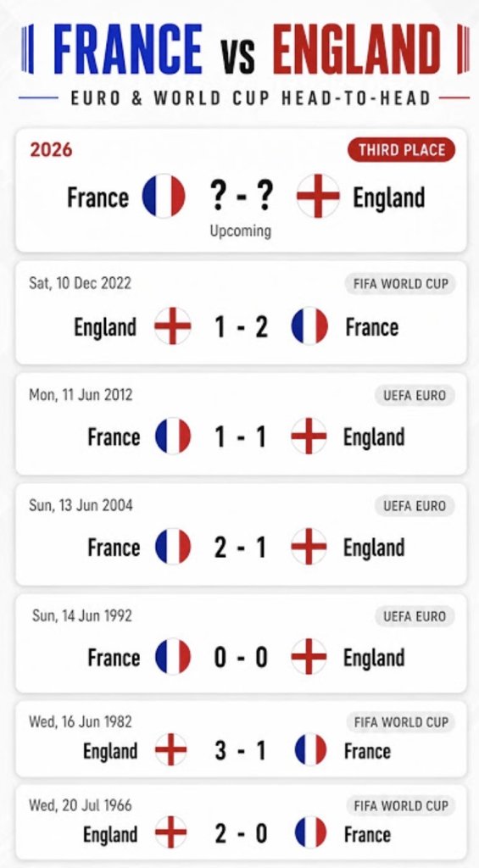The image size is (479, 868).
Task: Select the England flag in the 2022 match
Action: [x=173, y=326]
